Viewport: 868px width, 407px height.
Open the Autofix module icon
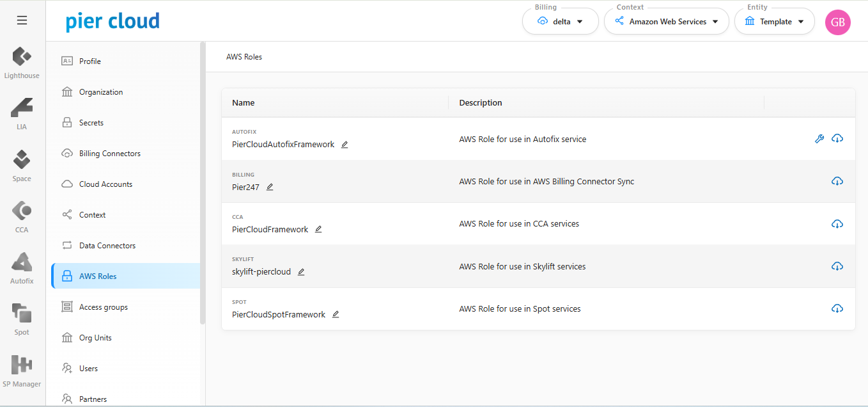coord(22,268)
